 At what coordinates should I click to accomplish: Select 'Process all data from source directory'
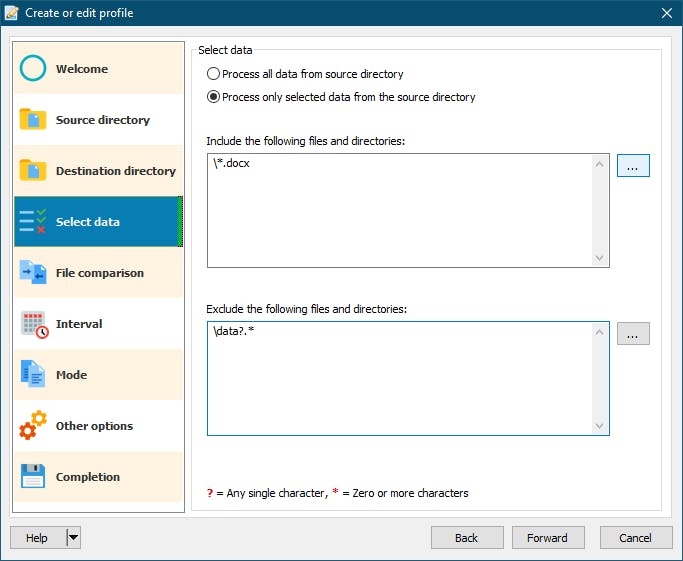[213, 74]
